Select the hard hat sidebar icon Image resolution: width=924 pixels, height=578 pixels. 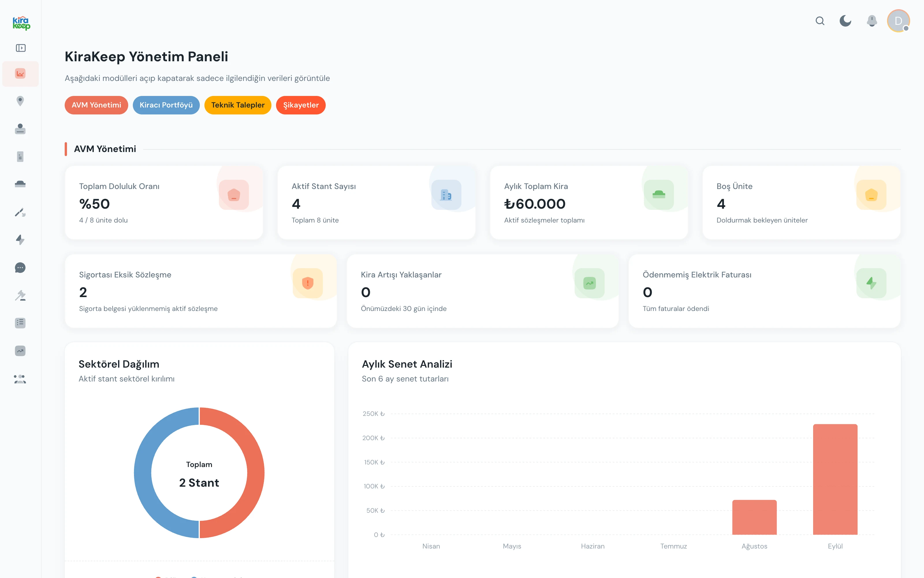click(x=20, y=184)
